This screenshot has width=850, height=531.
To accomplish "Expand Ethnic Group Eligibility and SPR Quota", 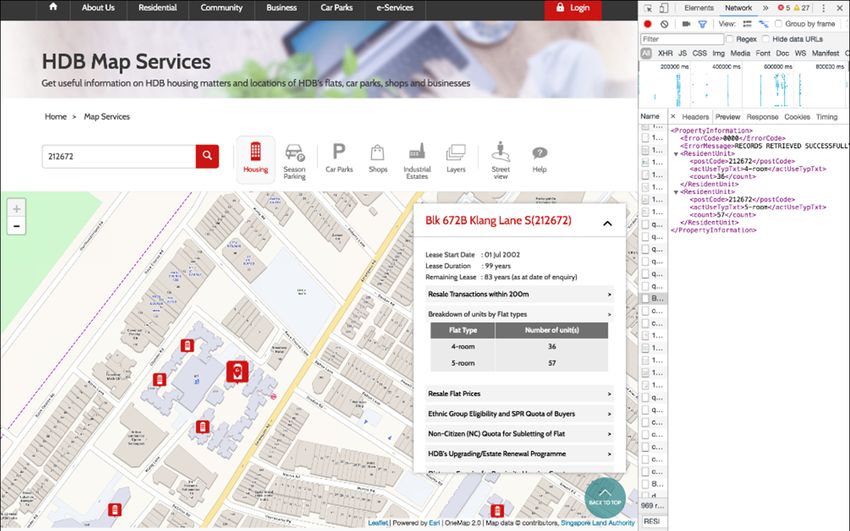I will pos(519,414).
